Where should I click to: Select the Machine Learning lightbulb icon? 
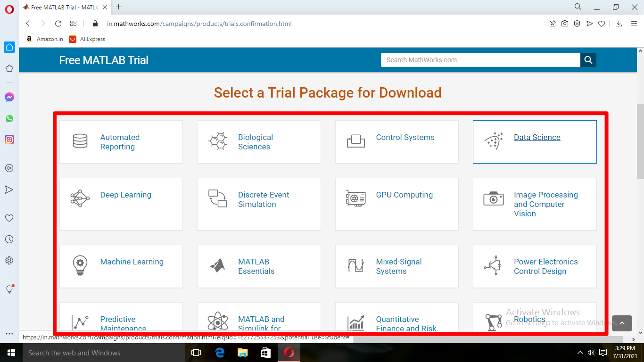point(79,265)
